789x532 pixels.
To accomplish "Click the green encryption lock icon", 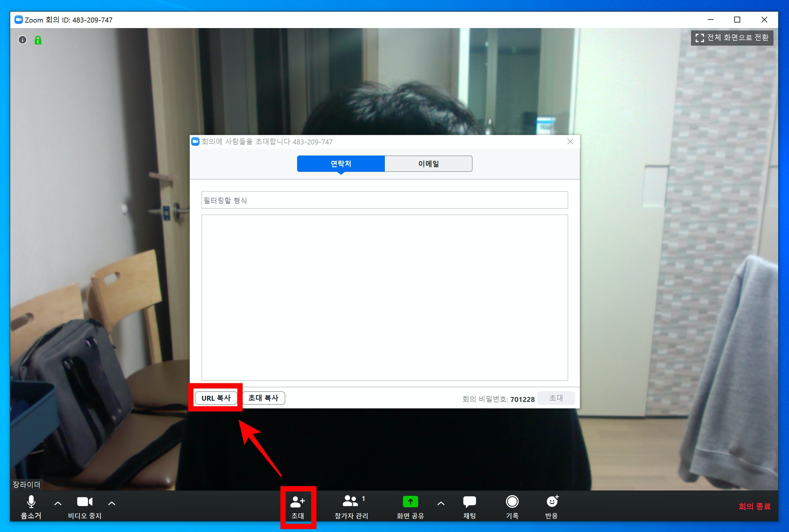I will point(38,40).
